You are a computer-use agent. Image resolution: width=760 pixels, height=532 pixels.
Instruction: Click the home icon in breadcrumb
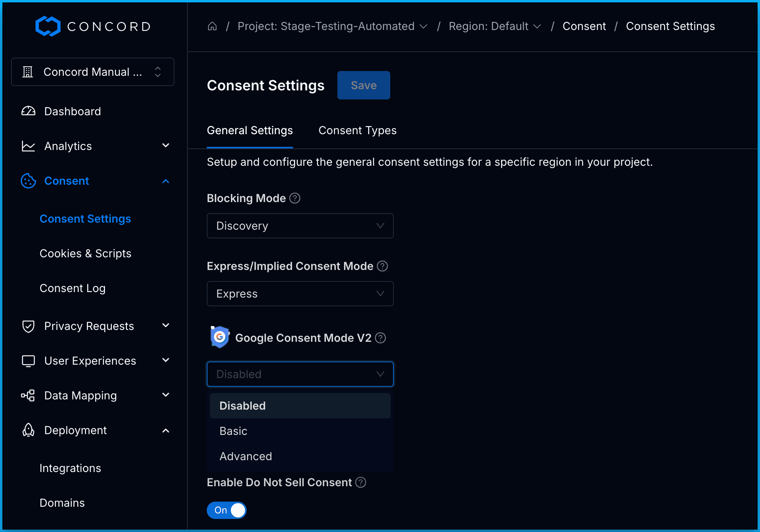(x=212, y=26)
